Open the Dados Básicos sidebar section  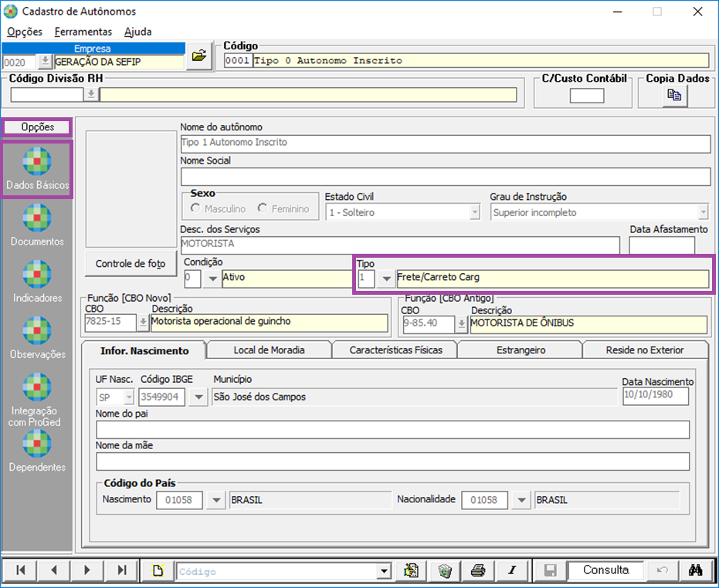pos(37,170)
